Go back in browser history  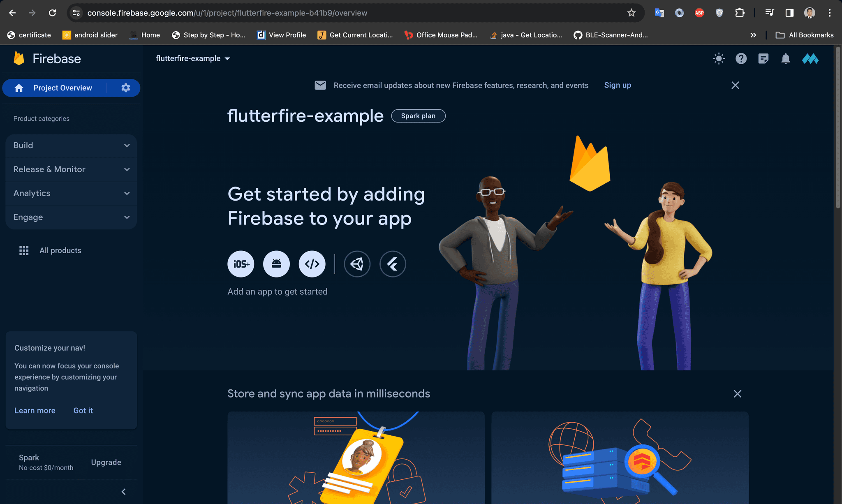click(x=12, y=13)
